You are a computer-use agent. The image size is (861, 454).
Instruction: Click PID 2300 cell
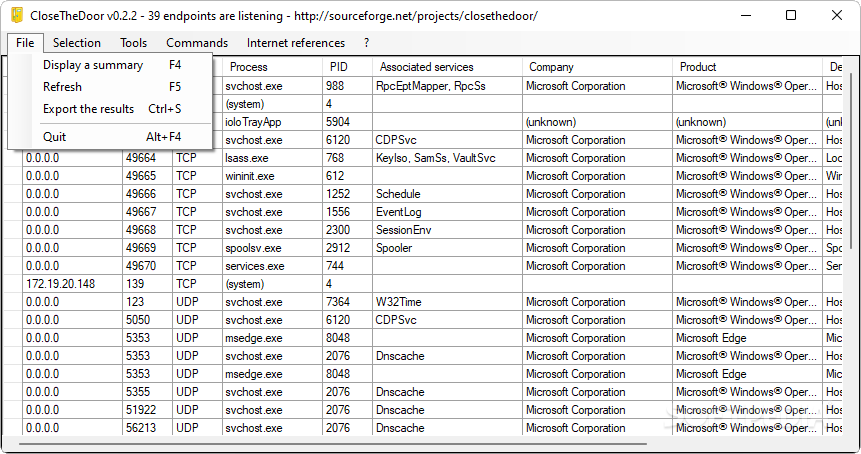(348, 230)
